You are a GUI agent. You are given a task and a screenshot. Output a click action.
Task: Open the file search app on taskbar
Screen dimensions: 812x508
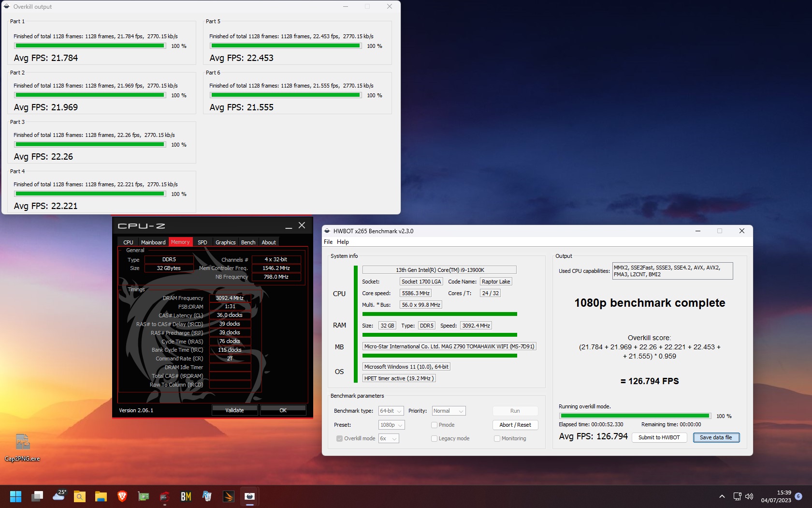tap(80, 496)
